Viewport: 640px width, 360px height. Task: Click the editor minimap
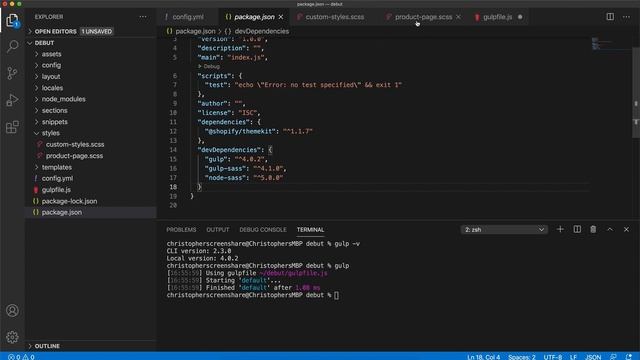point(611,44)
